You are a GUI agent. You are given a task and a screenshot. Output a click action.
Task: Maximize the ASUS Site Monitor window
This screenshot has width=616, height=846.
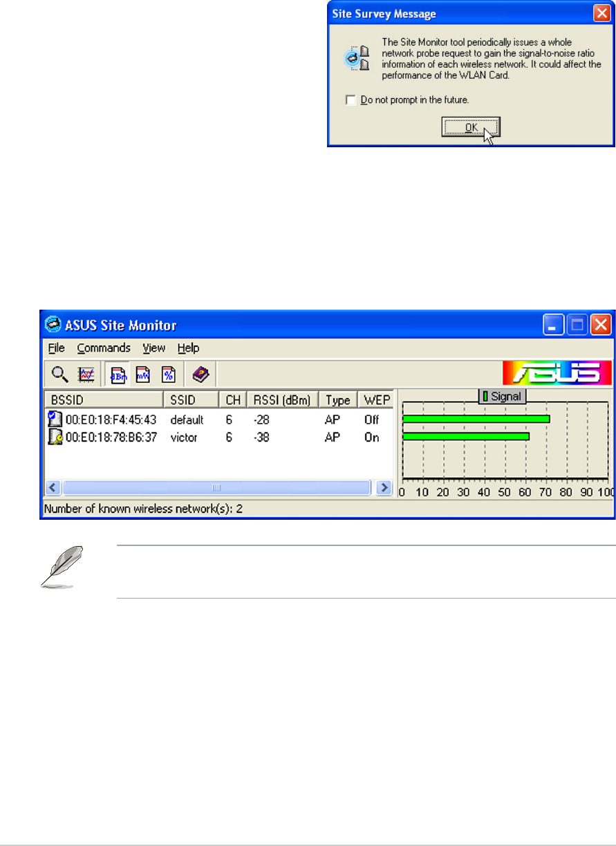pyautogui.click(x=577, y=324)
